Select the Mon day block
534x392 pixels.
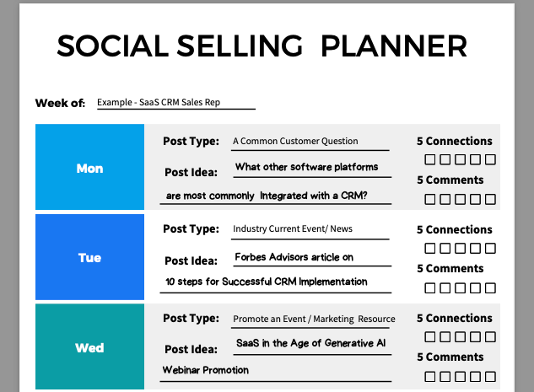click(90, 167)
